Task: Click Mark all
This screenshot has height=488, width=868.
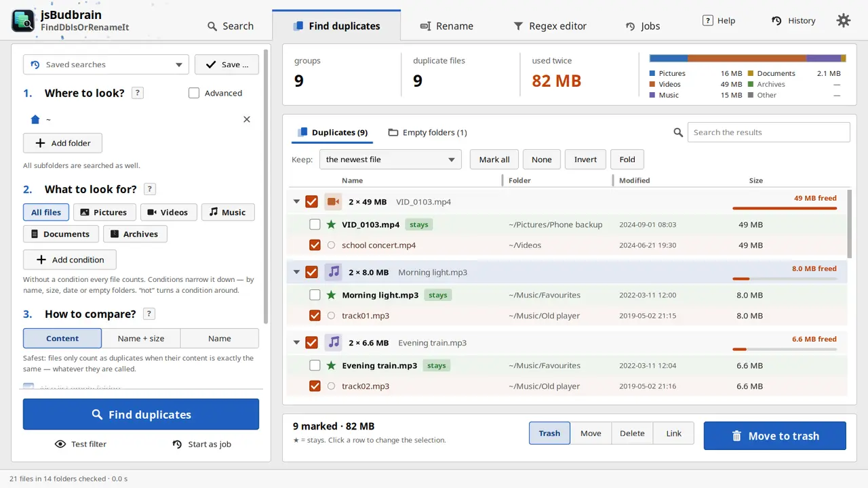Action: 494,159
